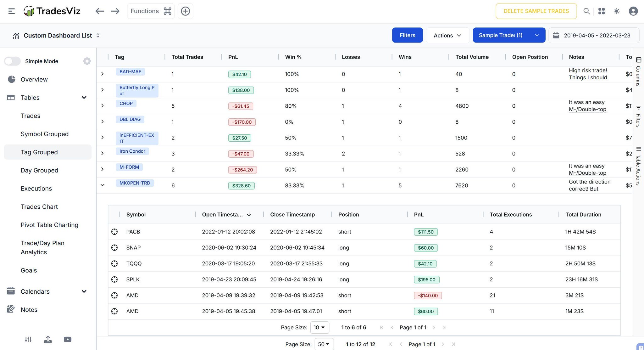Click the YouTube video icon in sidebar

(68, 339)
